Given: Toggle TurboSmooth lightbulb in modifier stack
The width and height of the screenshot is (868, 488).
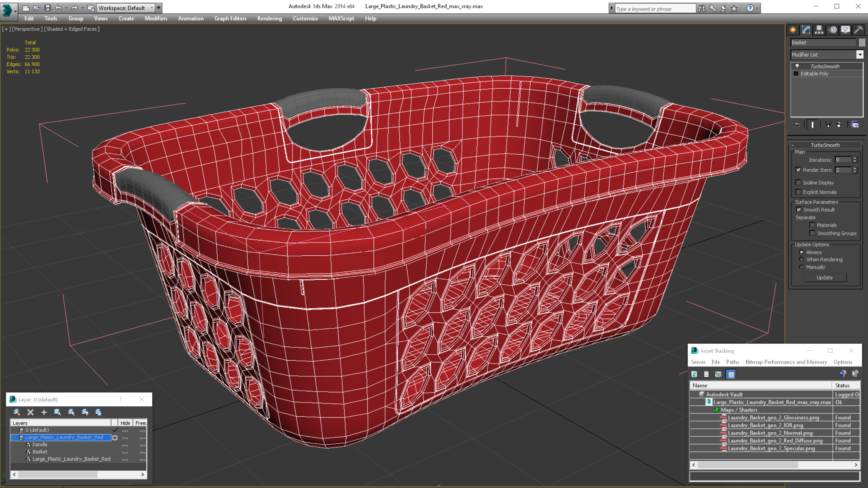Looking at the screenshot, I should [797, 66].
